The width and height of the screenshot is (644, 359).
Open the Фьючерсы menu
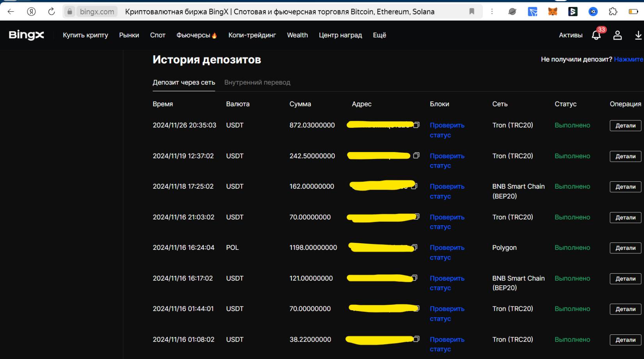click(x=196, y=35)
